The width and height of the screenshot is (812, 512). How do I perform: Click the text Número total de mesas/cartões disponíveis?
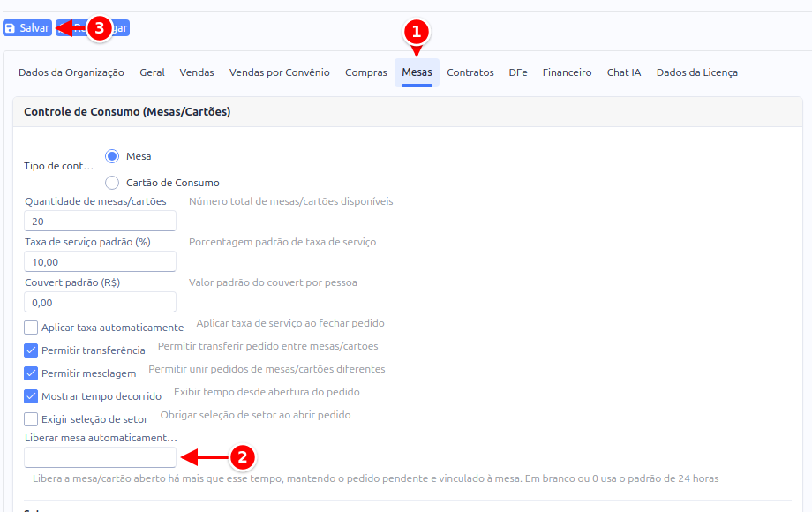click(x=291, y=201)
